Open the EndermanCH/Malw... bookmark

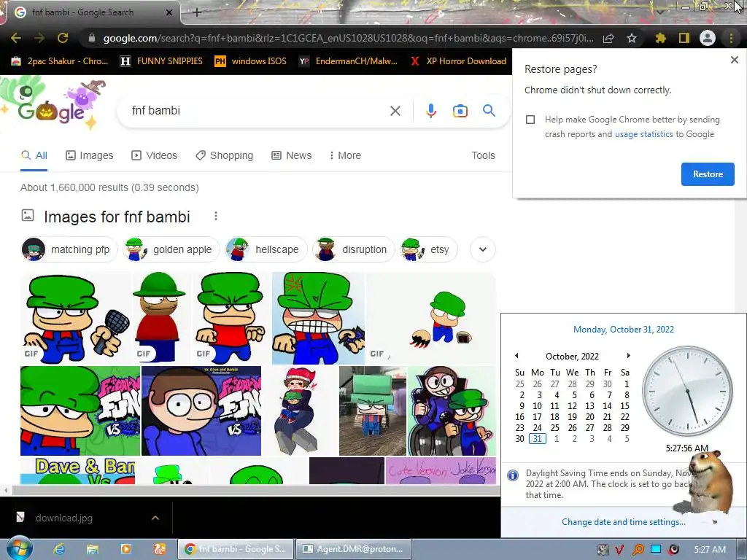pyautogui.click(x=348, y=61)
